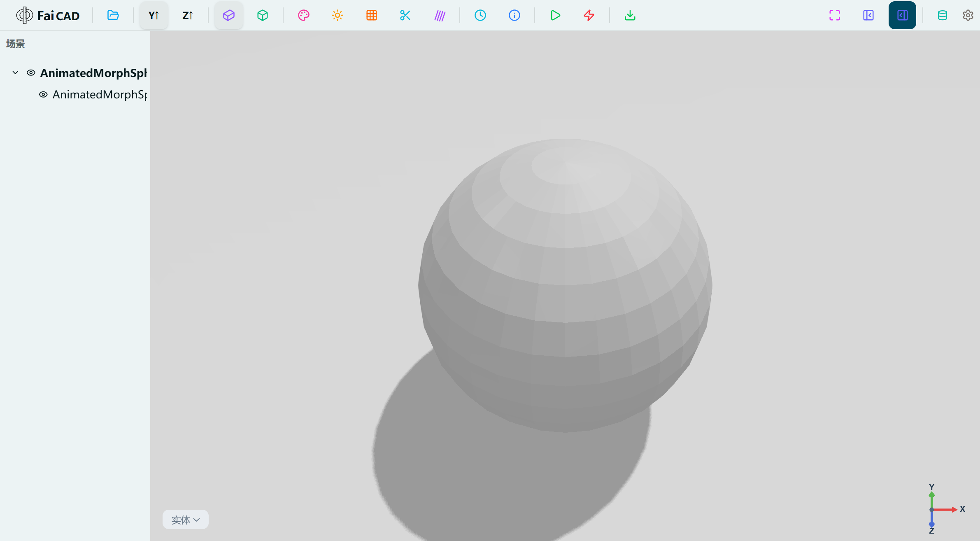Open the teal database icon
980x541 pixels.
943,15
